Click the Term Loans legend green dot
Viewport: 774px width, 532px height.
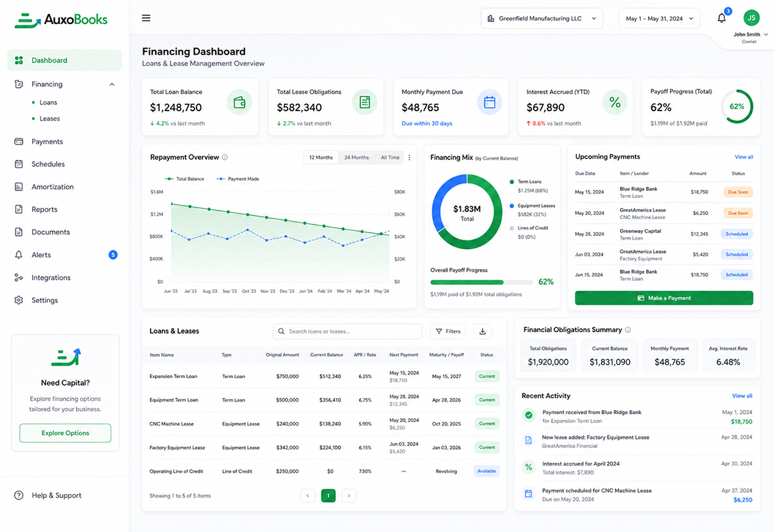[512, 182]
